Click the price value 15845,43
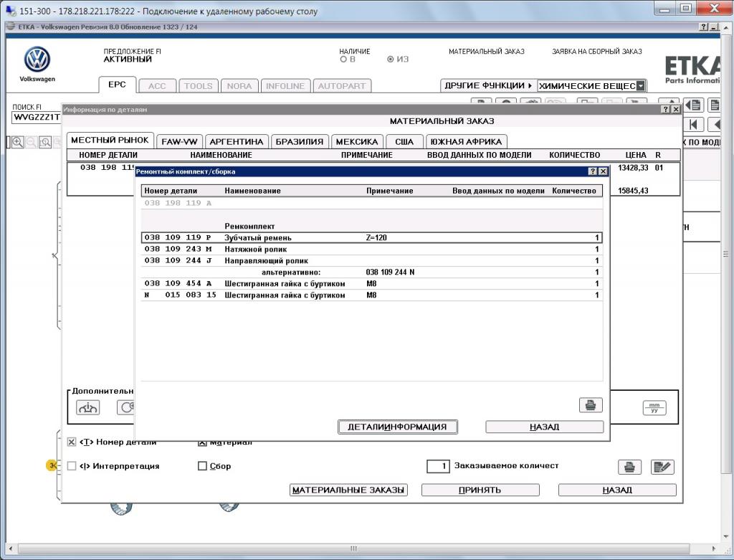734x560 pixels. (633, 191)
